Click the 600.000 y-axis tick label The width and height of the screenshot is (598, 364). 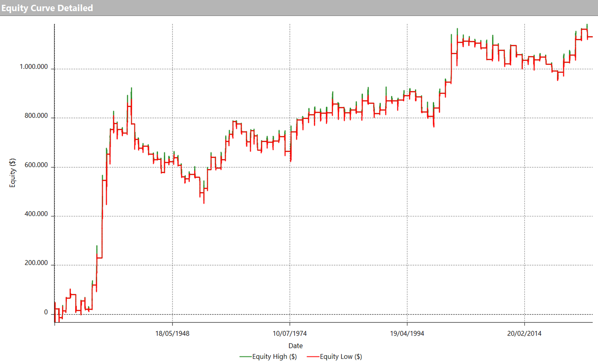click(36, 165)
